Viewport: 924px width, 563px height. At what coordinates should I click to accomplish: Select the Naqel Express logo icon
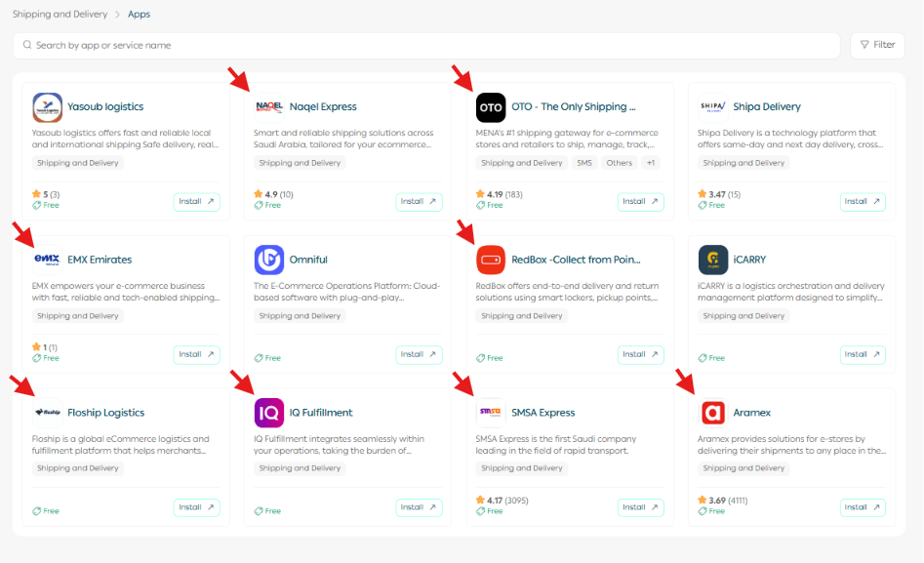tap(269, 107)
